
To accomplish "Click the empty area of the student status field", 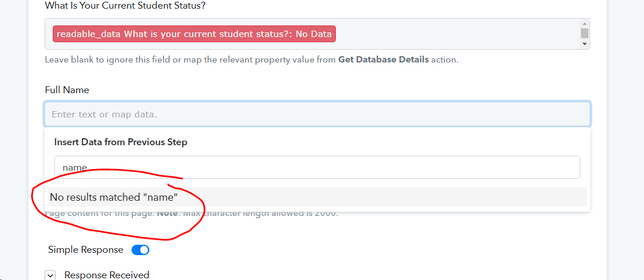I will 456,34.
